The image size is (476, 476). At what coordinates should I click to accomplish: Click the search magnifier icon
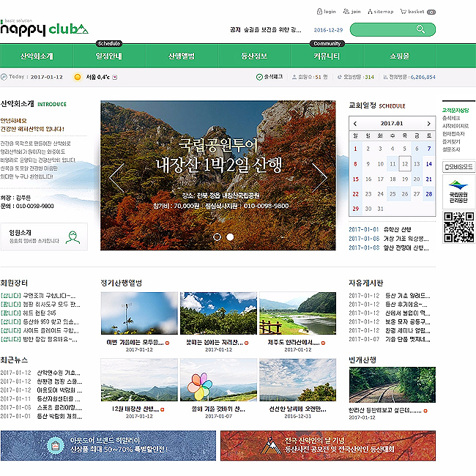(x=420, y=29)
